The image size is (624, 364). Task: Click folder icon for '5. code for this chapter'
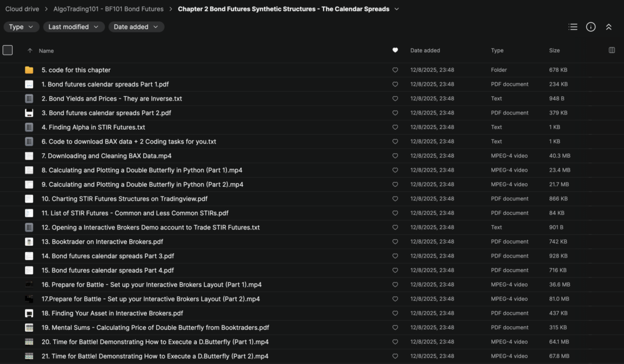point(29,70)
